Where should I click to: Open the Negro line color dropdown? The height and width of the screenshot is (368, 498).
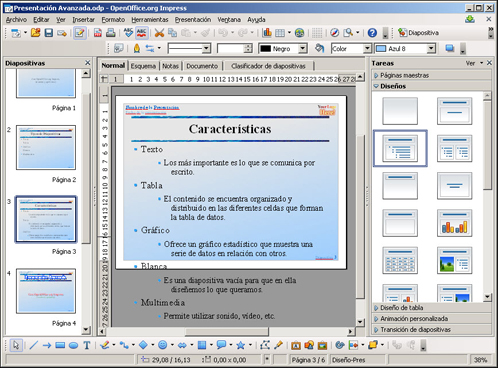click(x=303, y=49)
